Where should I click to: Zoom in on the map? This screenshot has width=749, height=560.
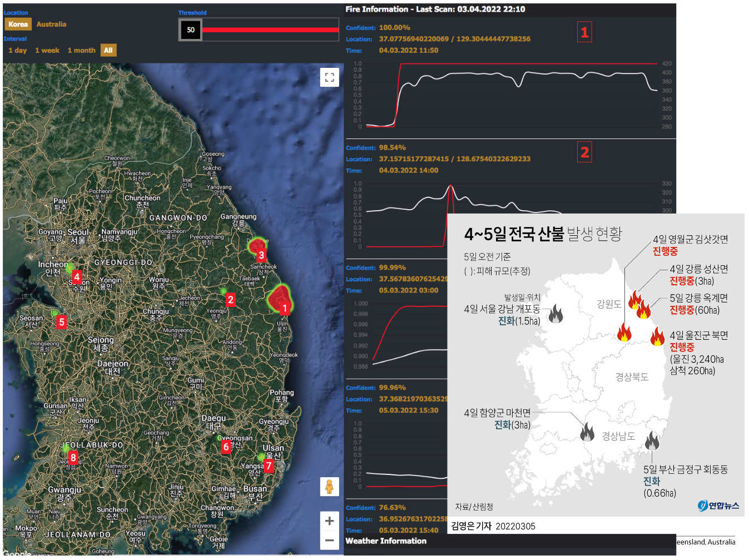tap(329, 521)
